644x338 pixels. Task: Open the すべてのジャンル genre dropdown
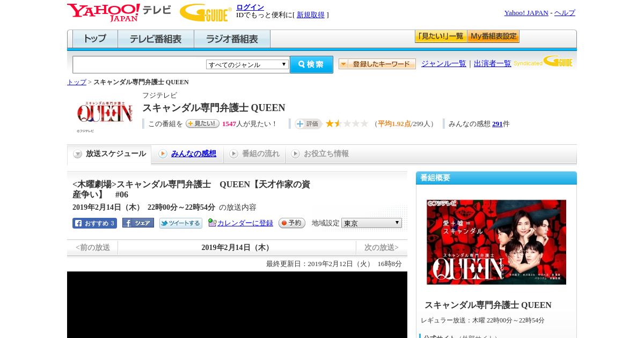pos(247,64)
